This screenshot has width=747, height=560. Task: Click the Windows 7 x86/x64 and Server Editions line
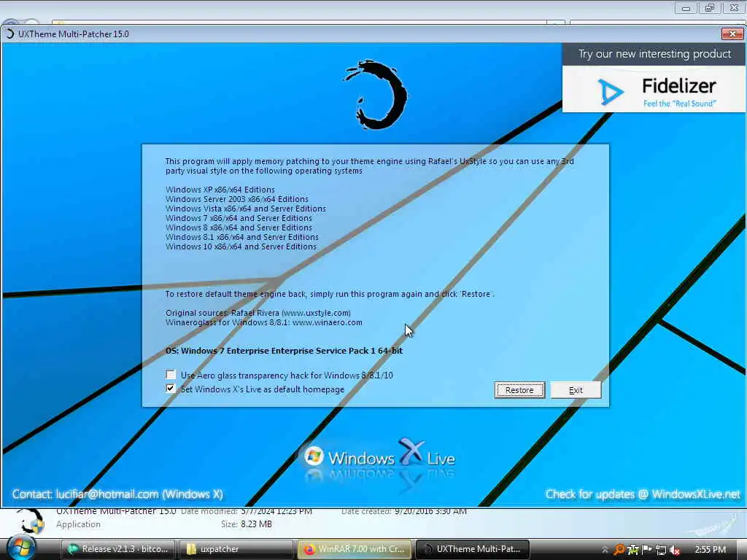pyautogui.click(x=239, y=218)
